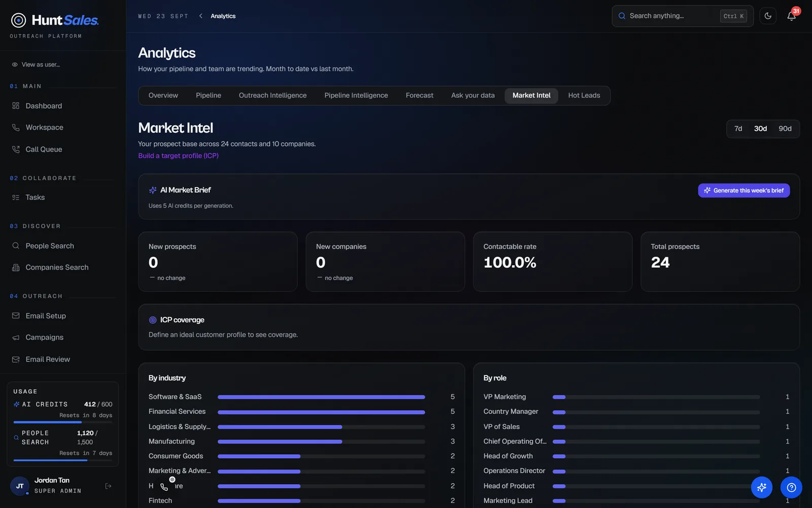
Task: Open Workspace from the sidebar
Action: [x=44, y=128]
